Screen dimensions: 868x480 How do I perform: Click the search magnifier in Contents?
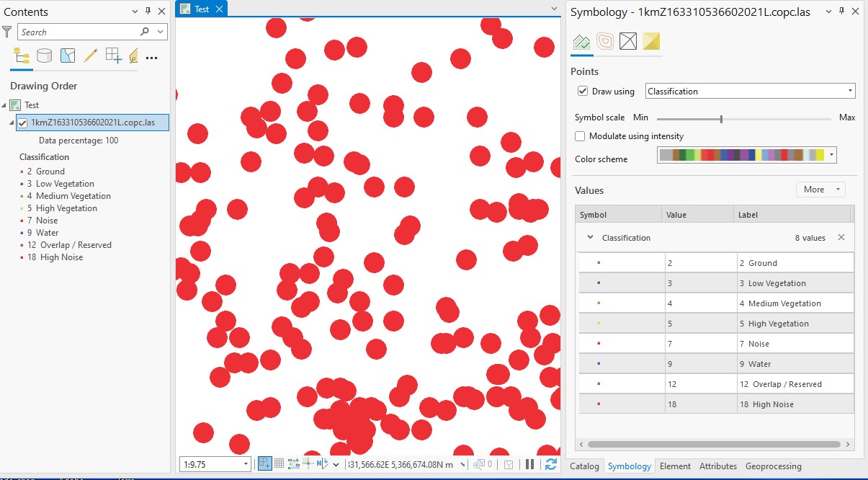pos(145,32)
